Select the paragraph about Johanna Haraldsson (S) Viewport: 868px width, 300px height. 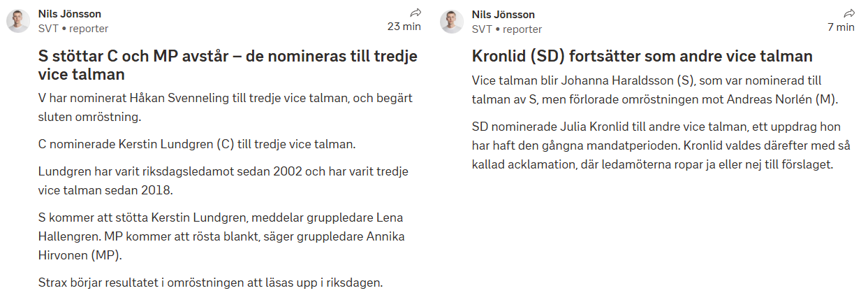[x=654, y=90]
